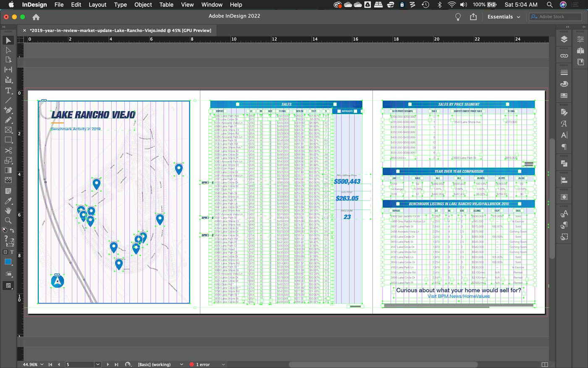Viewport: 588px width, 368px height.
Task: Click the blue Apply Color swatch
Action: [x=8, y=262]
